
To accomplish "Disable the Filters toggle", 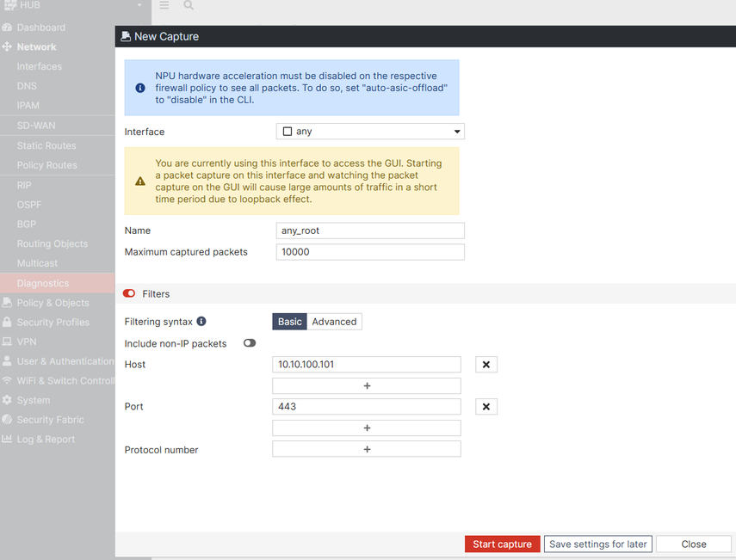I will click(129, 294).
